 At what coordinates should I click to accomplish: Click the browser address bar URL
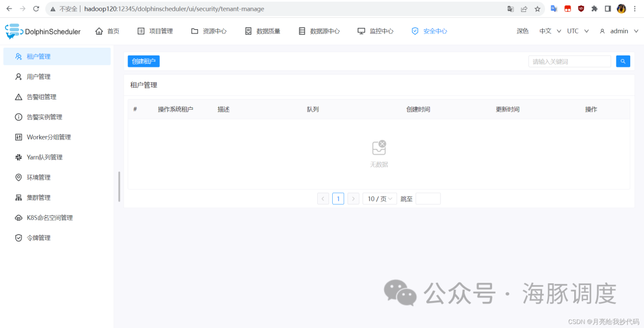pyautogui.click(x=174, y=8)
